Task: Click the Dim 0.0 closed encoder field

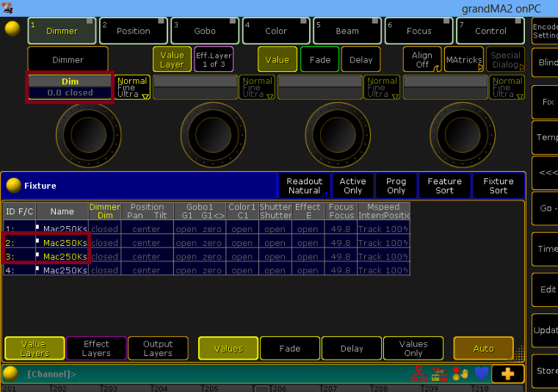Action: pyautogui.click(x=70, y=87)
